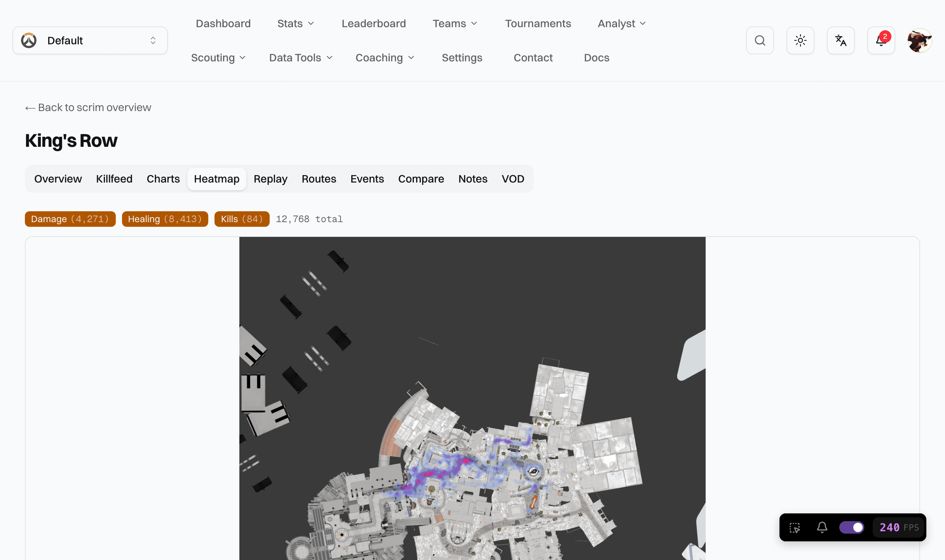Open the Contact page

click(x=533, y=58)
